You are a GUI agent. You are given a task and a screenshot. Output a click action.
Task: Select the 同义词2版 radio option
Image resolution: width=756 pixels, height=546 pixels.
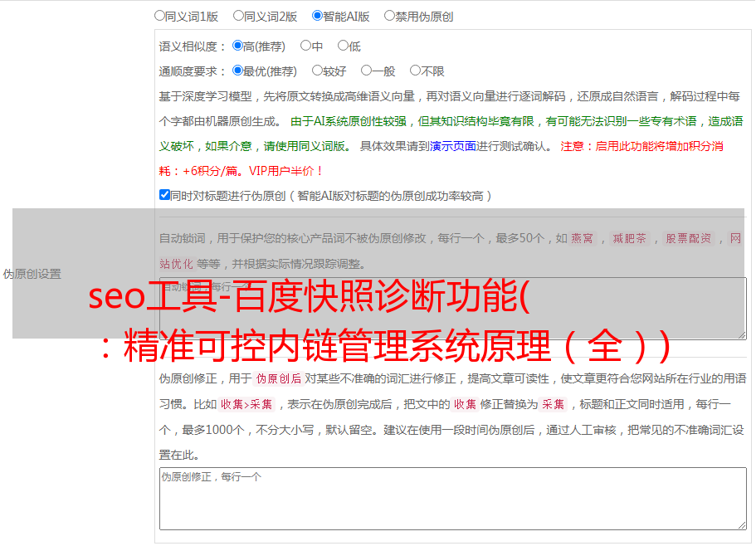239,16
